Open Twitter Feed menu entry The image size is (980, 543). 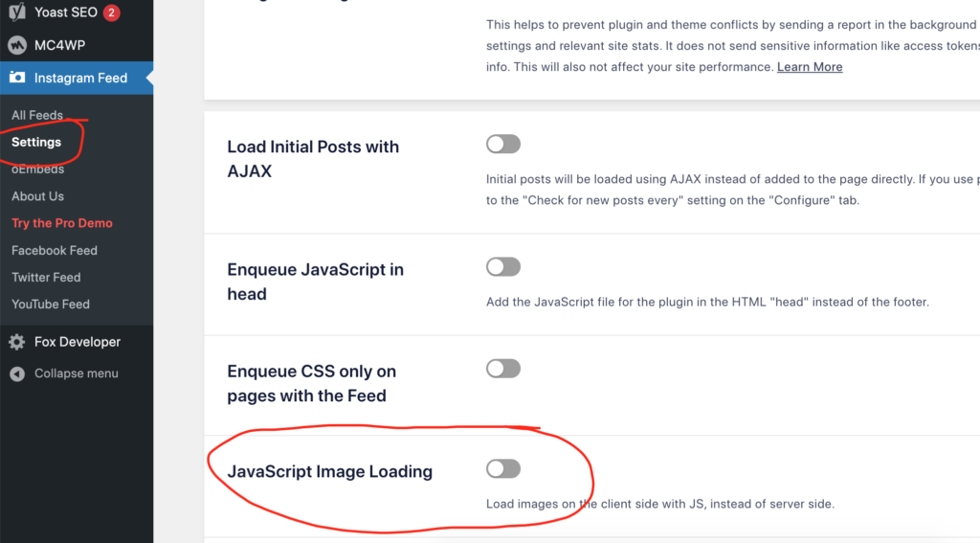pos(46,277)
